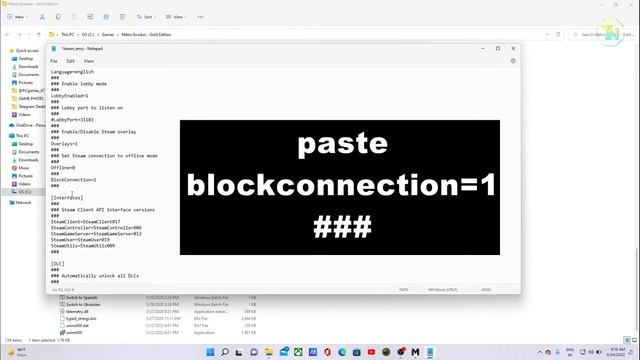The height and width of the screenshot is (360, 640).
Task: Click '[DLC]' line in Notepad
Action: 58,264
